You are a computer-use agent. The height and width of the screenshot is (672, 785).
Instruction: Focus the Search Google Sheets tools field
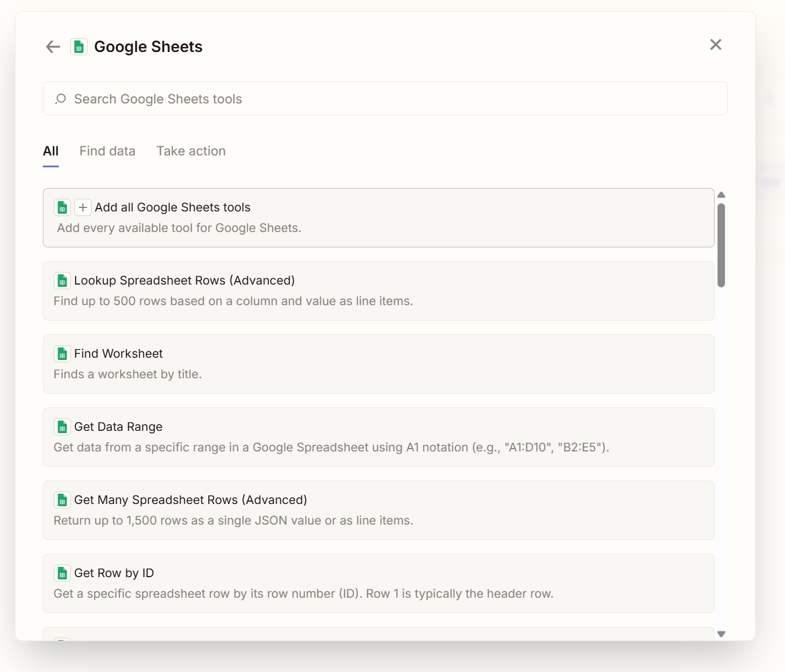(395, 99)
